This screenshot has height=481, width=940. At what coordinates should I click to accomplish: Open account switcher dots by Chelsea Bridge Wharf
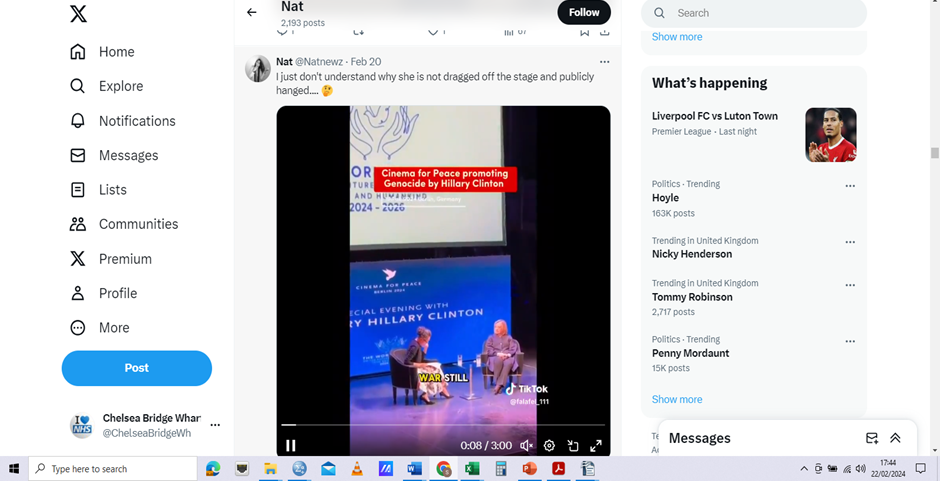point(215,425)
